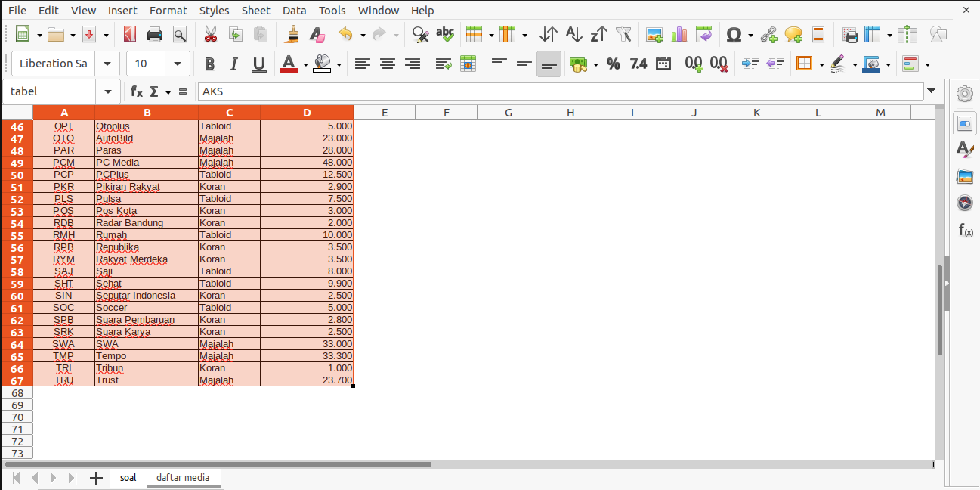980x490 pixels.
Task: Open the Data menu
Action: 295,10
